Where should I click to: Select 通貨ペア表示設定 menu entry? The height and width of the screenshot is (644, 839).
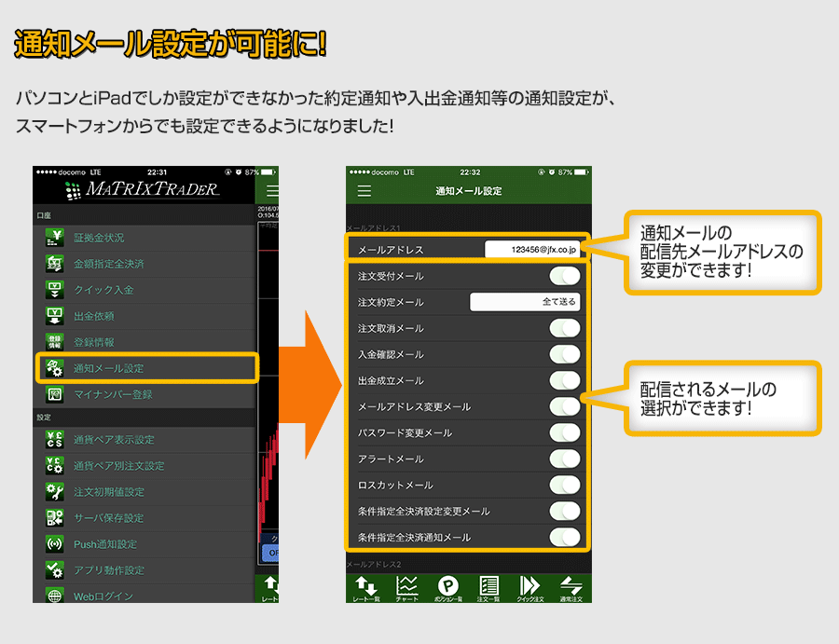[144, 440]
